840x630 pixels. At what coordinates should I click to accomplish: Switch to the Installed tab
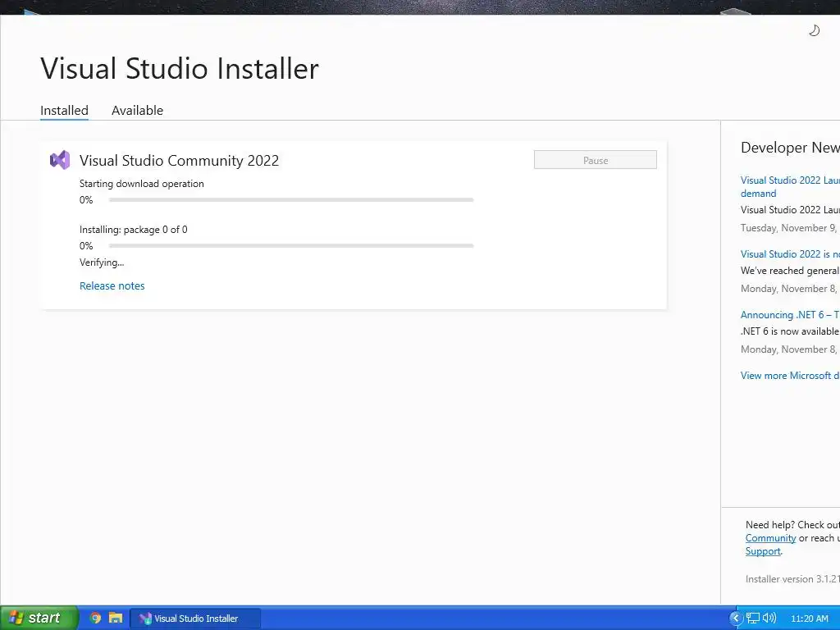(x=64, y=111)
